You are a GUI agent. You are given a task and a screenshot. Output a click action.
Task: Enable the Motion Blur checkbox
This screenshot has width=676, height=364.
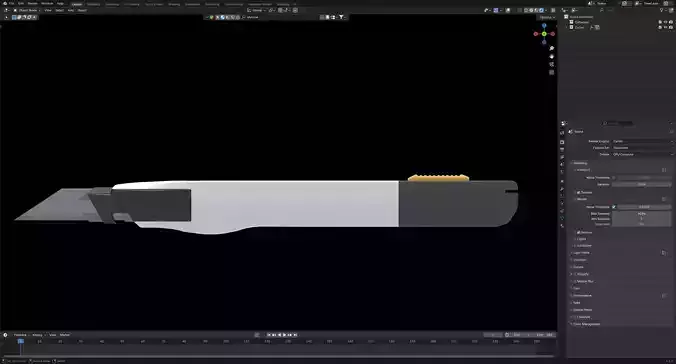575,281
